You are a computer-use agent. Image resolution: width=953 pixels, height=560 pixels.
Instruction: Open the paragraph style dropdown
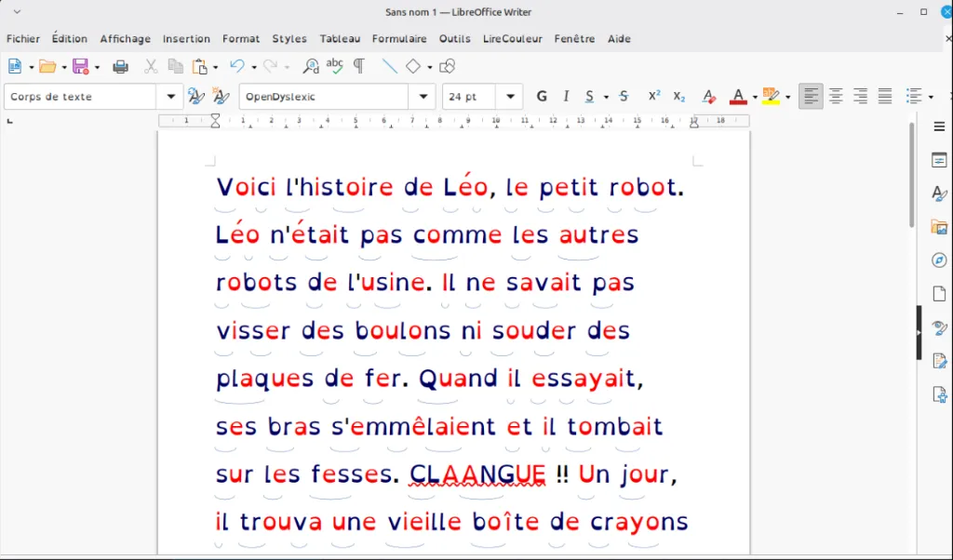point(169,96)
